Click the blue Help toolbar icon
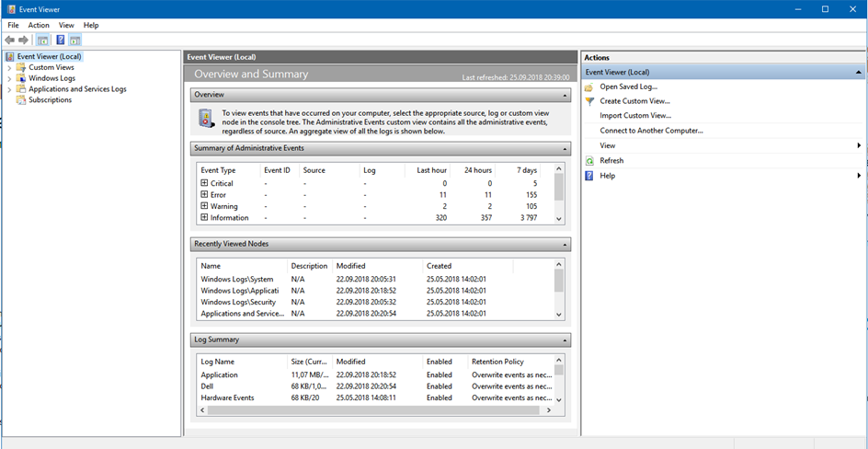 60,40
